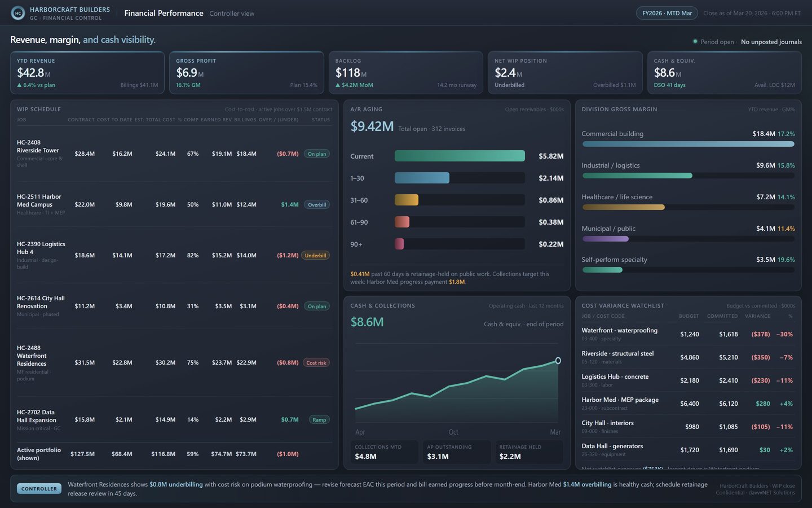The width and height of the screenshot is (812, 508).
Task: Click the No unposted journals status
Action: [x=771, y=42]
